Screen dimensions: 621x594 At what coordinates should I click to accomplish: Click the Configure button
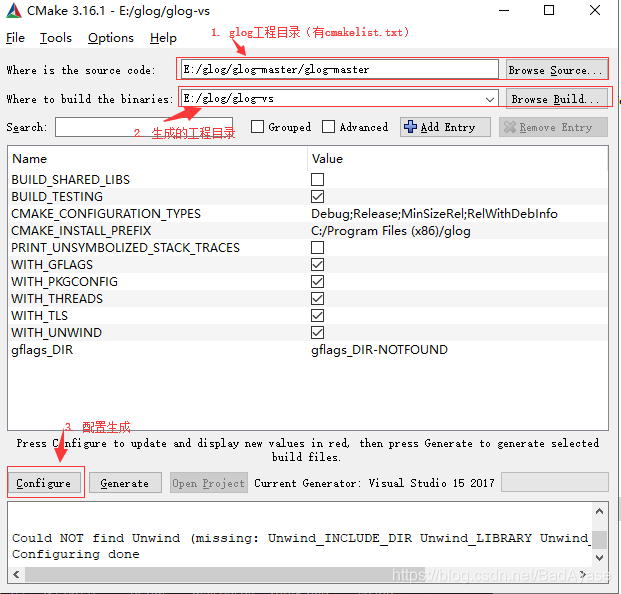(x=44, y=483)
